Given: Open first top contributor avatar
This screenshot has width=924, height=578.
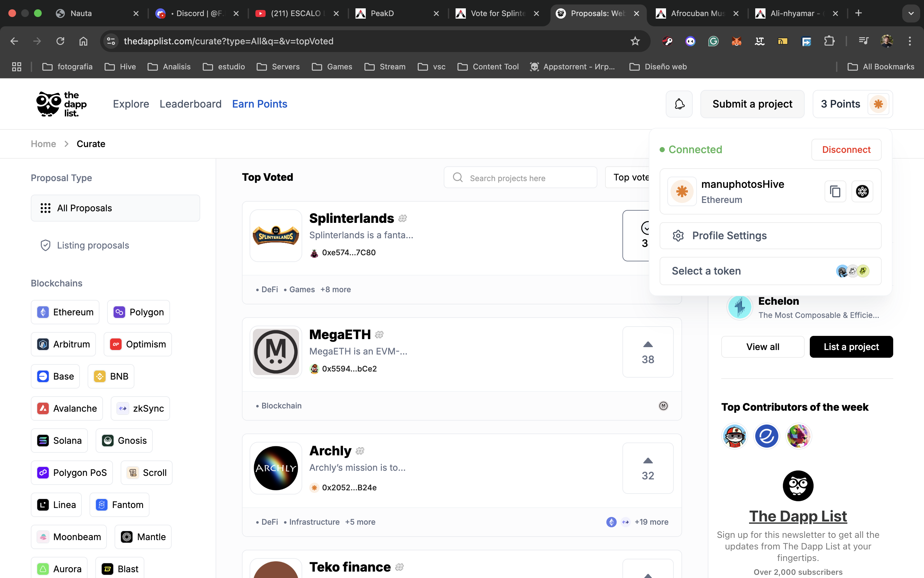Looking at the screenshot, I should click(x=734, y=436).
